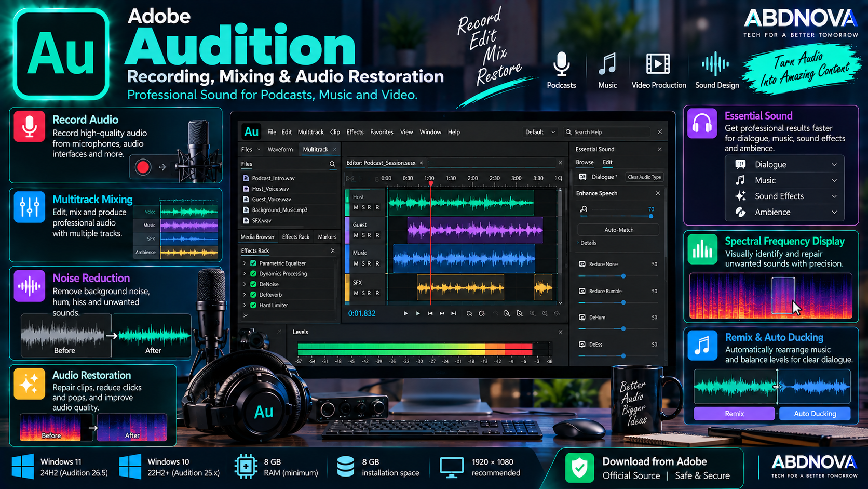Open the Effects menu
Image resolution: width=868 pixels, height=489 pixels.
point(355,132)
